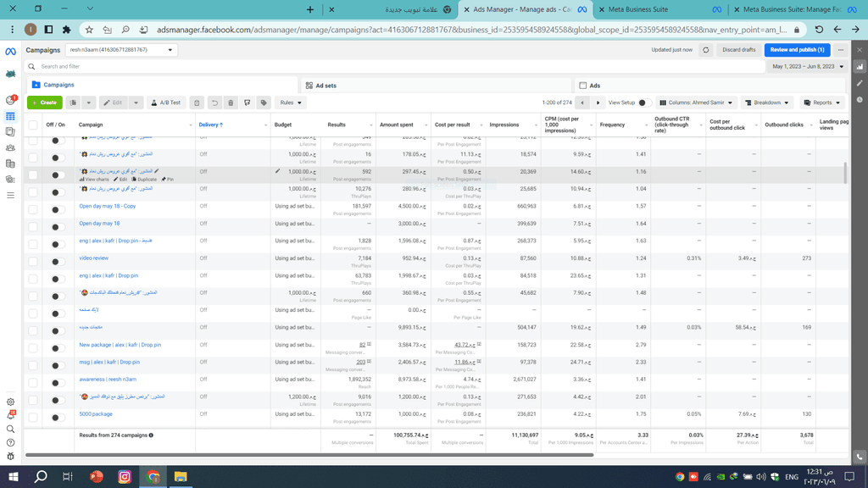Open the help question-mark icon in sidebar

10,442
